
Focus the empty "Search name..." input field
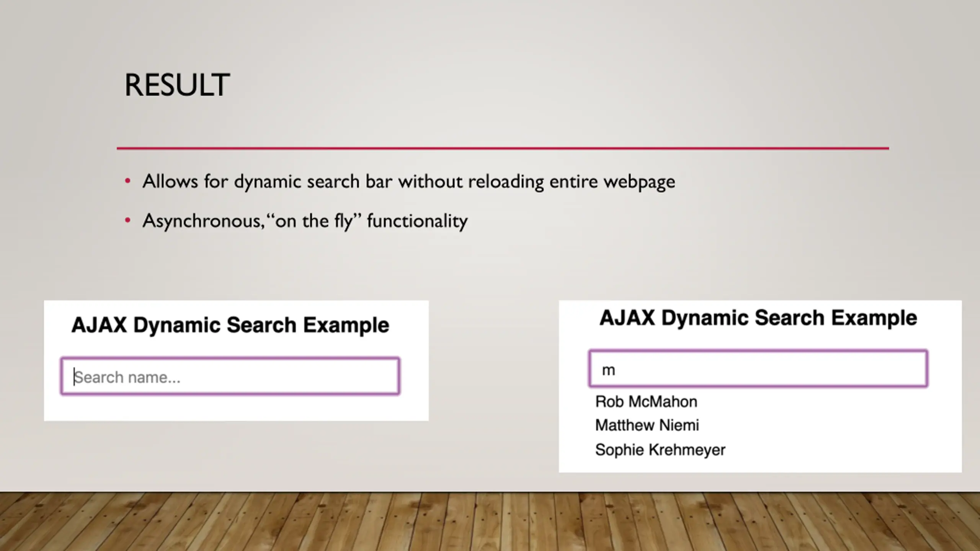coord(230,376)
